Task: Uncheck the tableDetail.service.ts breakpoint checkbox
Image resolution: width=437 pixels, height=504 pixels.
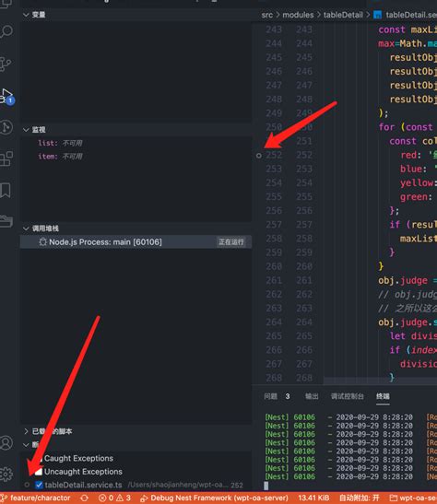Action: (x=39, y=485)
